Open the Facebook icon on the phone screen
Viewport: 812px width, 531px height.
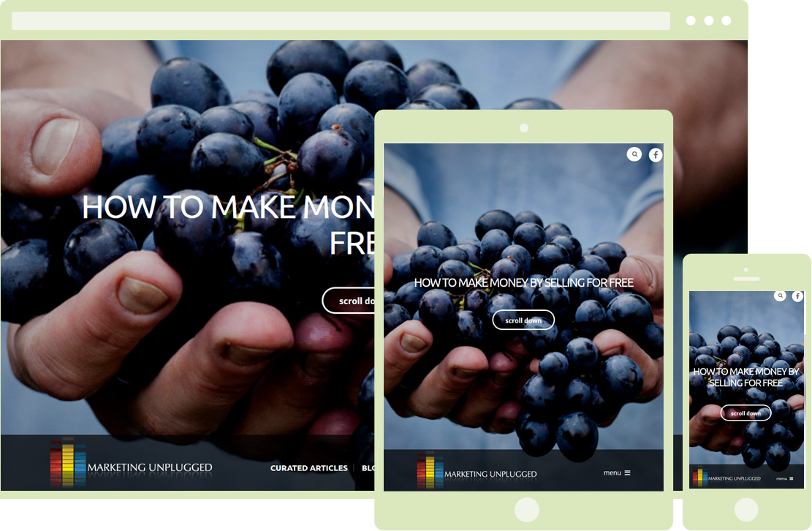click(x=797, y=296)
